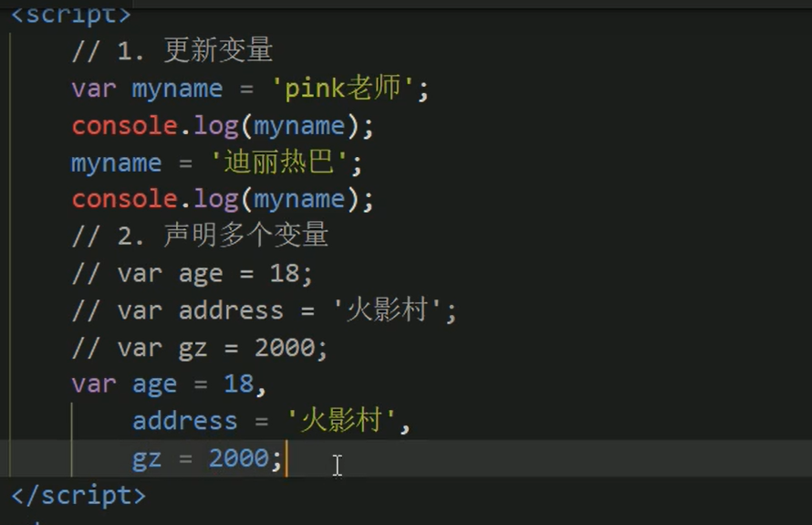Click the comment '// 1. 更新变量'
The height and width of the screenshot is (525, 812).
point(172,51)
